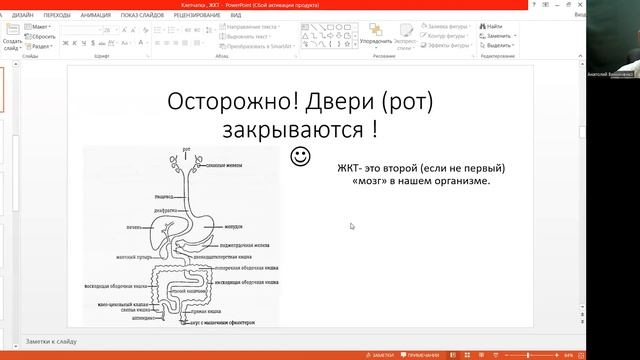Image resolution: width=640 pixels, height=360 pixels.
Task: Collapse the ribbon with the chevron
Action: click(x=580, y=56)
